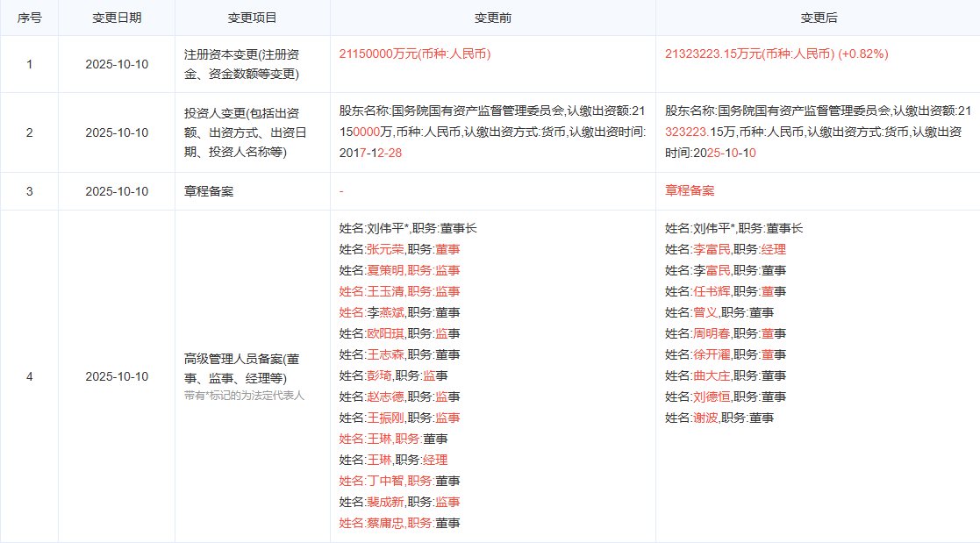Click 徐开濯 in the after-change list
Viewport: 980px width, 543px height.
tap(711, 354)
